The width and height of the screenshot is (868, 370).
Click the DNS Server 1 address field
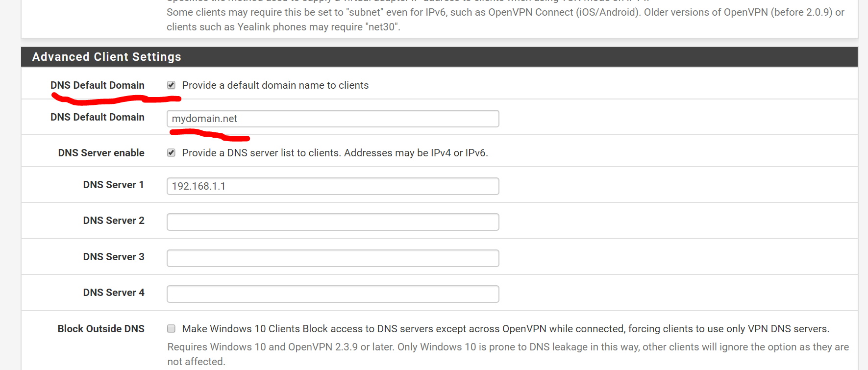click(x=333, y=186)
